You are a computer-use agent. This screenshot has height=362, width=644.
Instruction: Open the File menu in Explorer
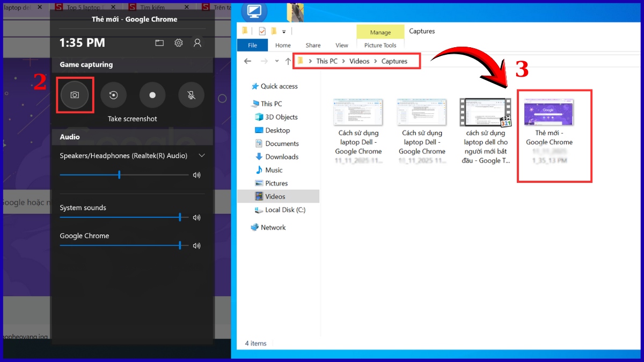pyautogui.click(x=252, y=46)
